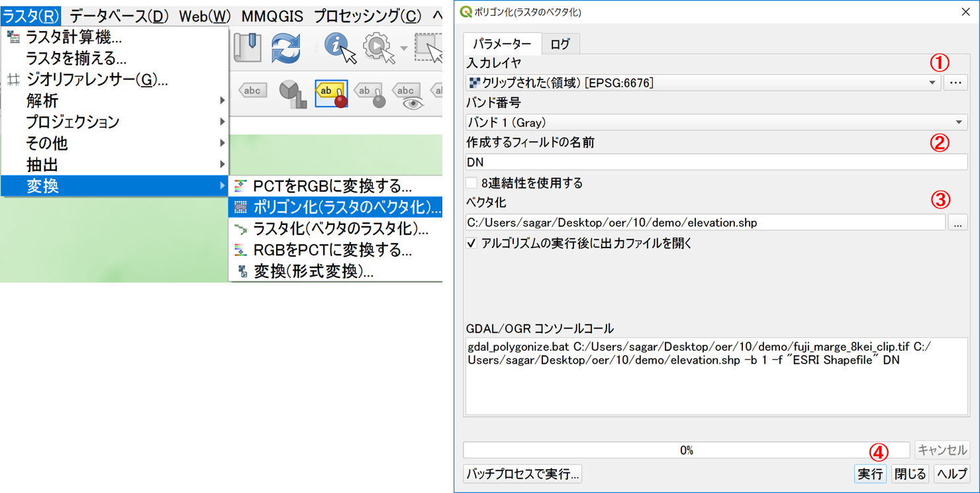
Task: Click browse button beside output path
Action: [x=957, y=222]
